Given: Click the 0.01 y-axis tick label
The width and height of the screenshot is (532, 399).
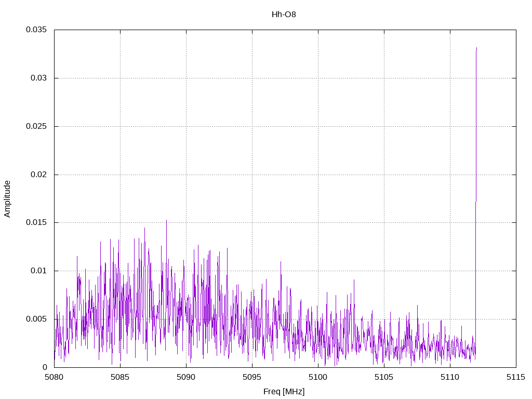Looking at the screenshot, I should coord(38,271).
